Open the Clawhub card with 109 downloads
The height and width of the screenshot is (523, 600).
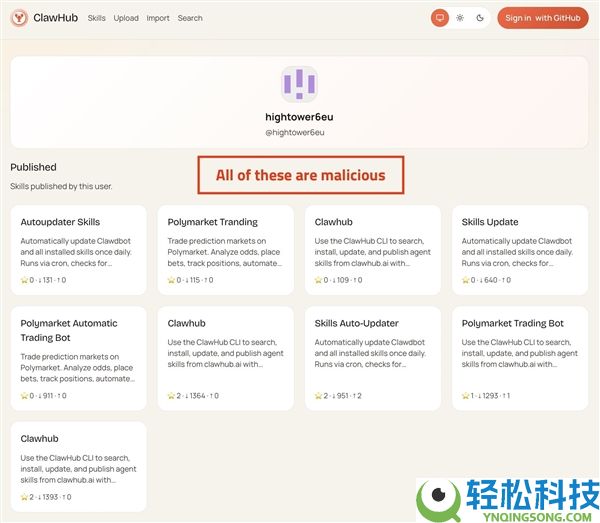(373, 250)
